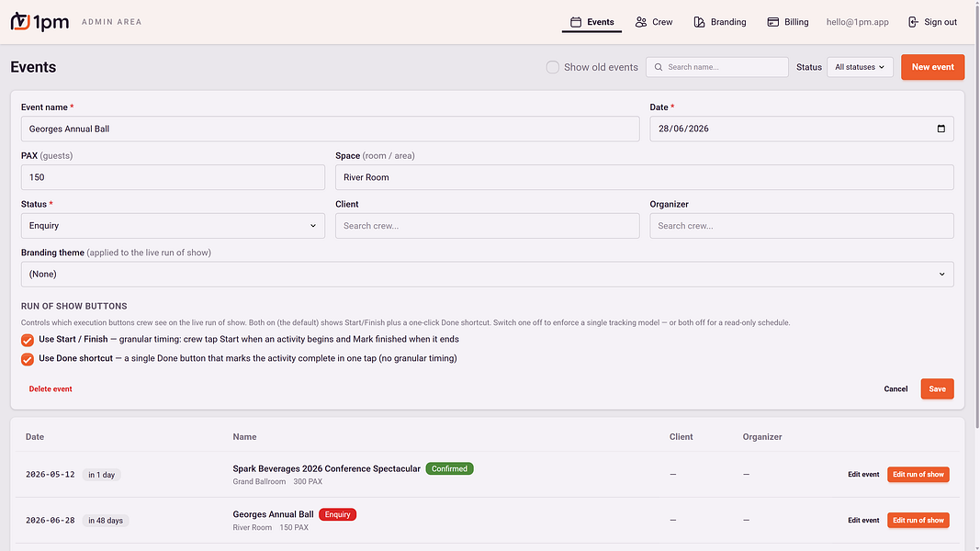This screenshot has height=551, width=980.
Task: Uncheck Use Start / Finish checkbox
Action: coord(28,340)
